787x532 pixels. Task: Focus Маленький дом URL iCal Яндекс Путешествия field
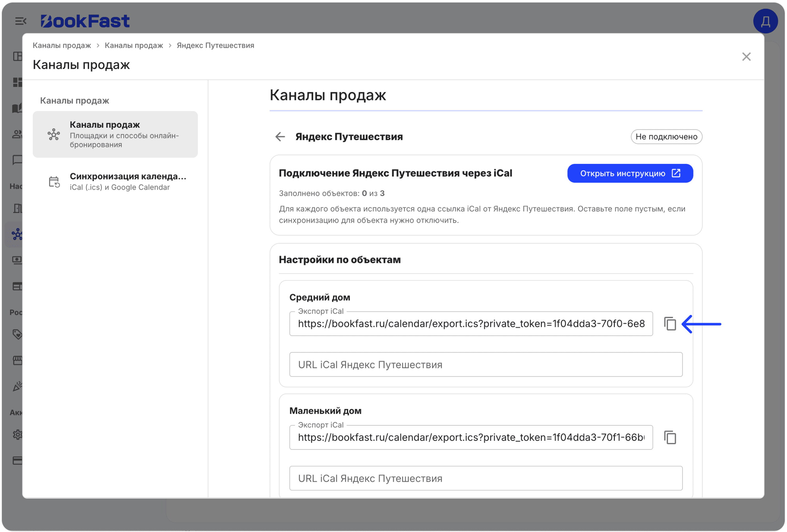click(x=486, y=478)
